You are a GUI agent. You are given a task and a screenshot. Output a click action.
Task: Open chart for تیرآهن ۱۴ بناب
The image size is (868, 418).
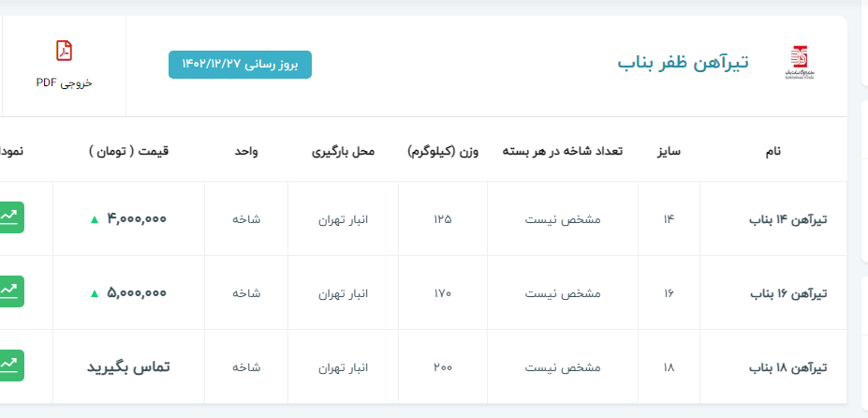click(11, 217)
